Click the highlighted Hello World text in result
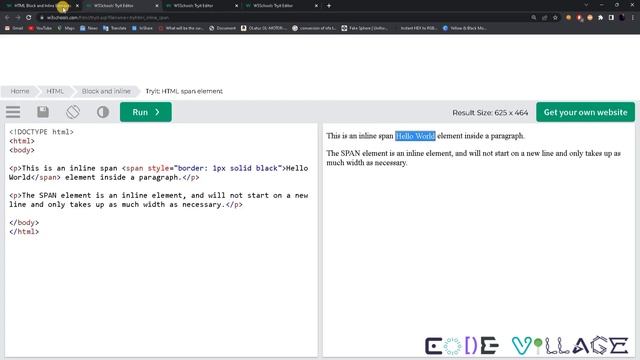640x360 pixels. 415,136
